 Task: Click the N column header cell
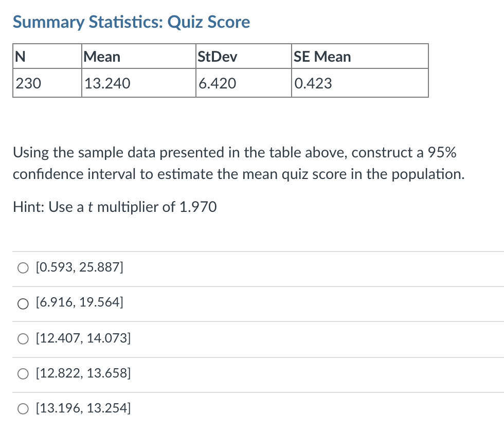coord(46,56)
